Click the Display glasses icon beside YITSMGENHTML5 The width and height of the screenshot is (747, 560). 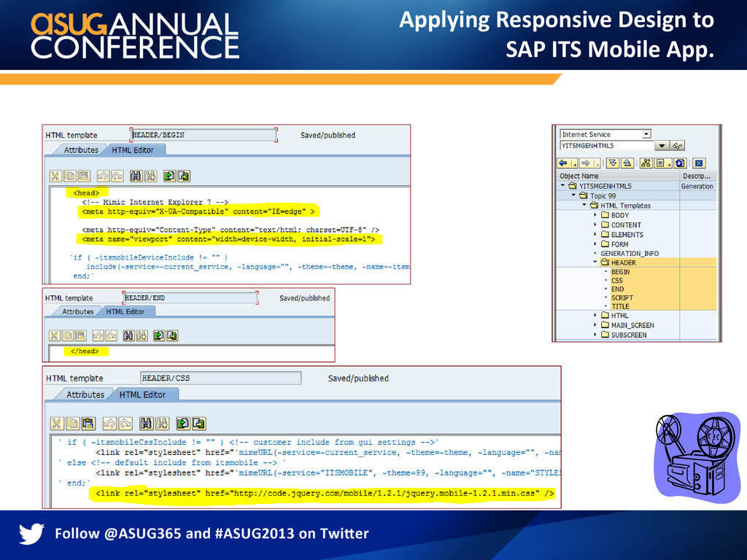[678, 146]
